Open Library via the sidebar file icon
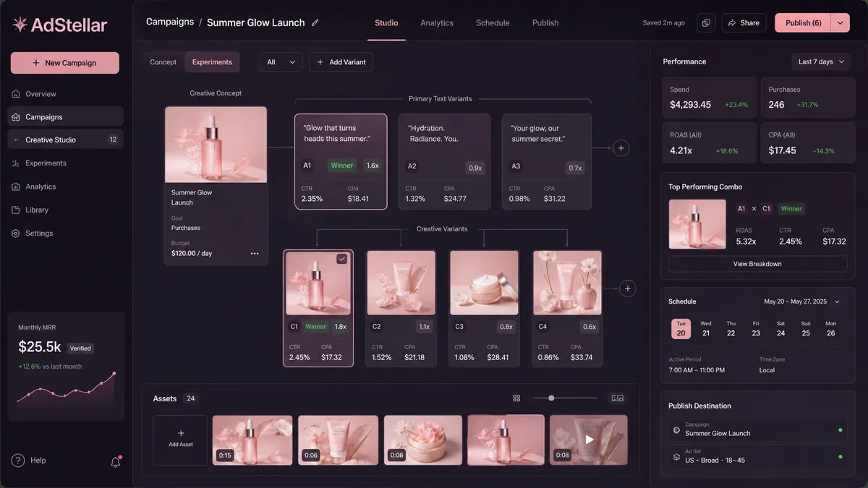The height and width of the screenshot is (488, 868). (x=16, y=210)
